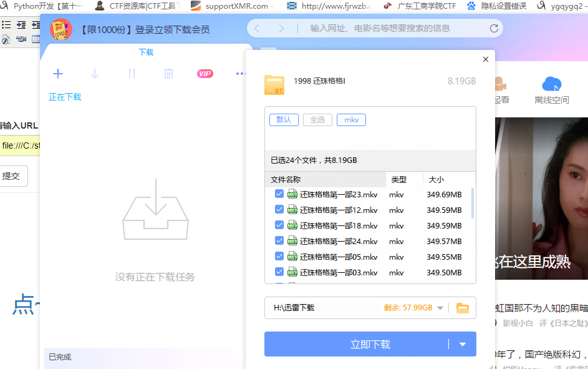Sort by 大小 column header
The height and width of the screenshot is (369, 588).
(449, 179)
